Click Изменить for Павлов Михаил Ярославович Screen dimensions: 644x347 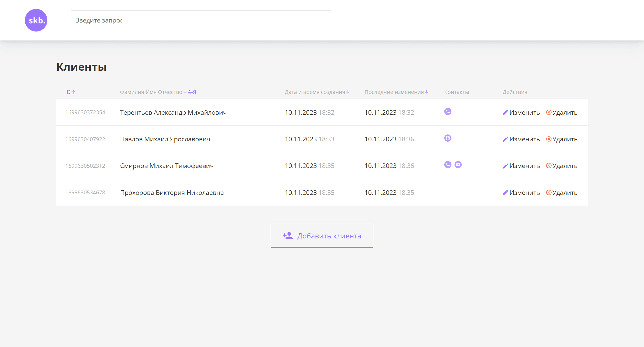pos(524,139)
